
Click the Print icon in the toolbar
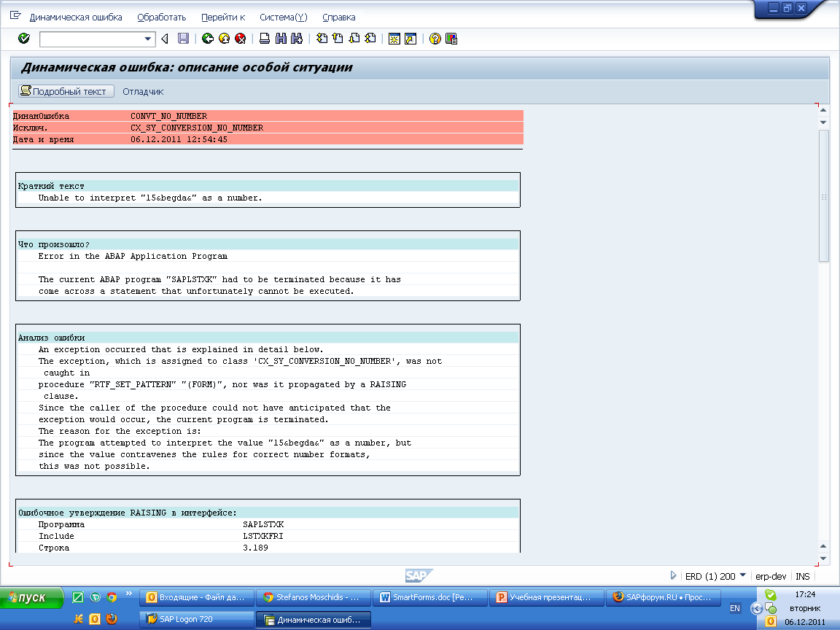point(265,39)
